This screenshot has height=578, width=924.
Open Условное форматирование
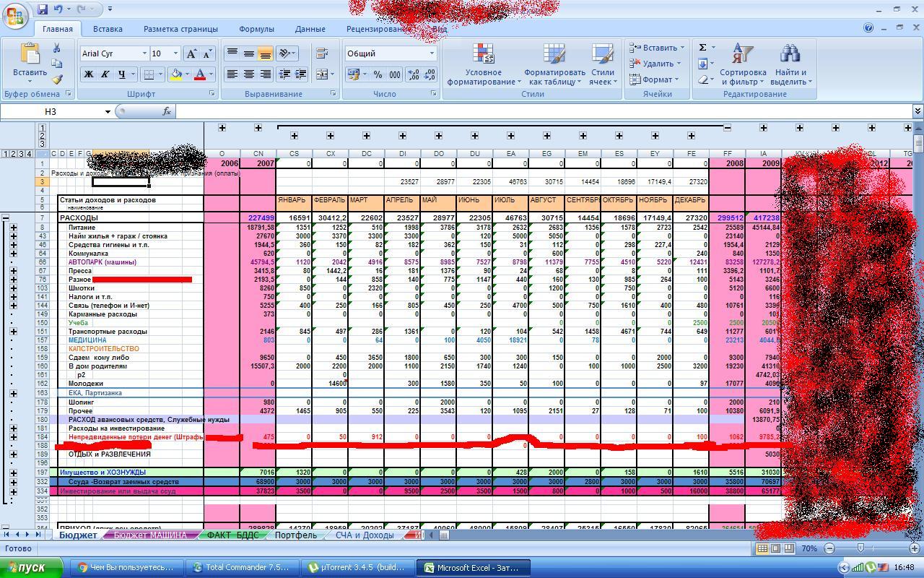tap(483, 65)
